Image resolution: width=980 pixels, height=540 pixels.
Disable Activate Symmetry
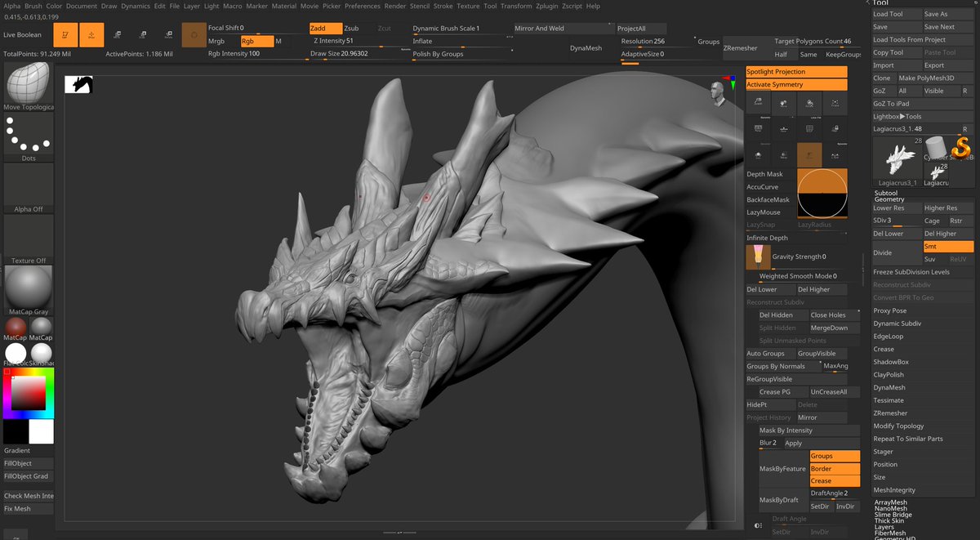(796, 84)
